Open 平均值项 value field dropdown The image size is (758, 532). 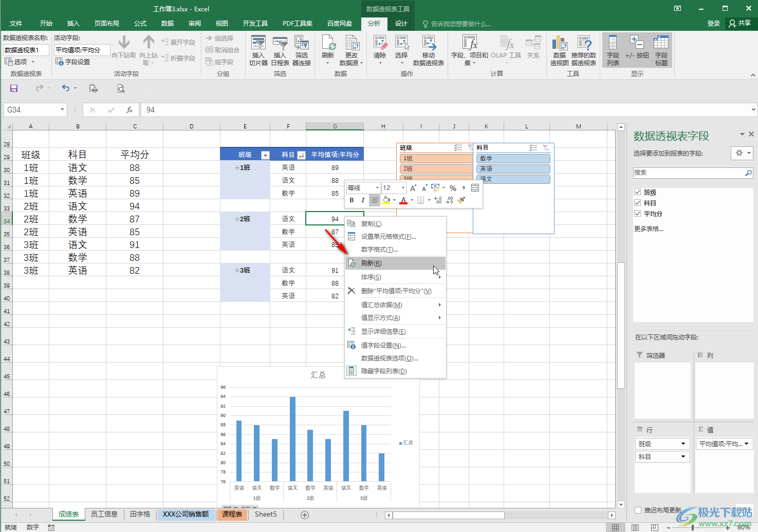tap(747, 444)
